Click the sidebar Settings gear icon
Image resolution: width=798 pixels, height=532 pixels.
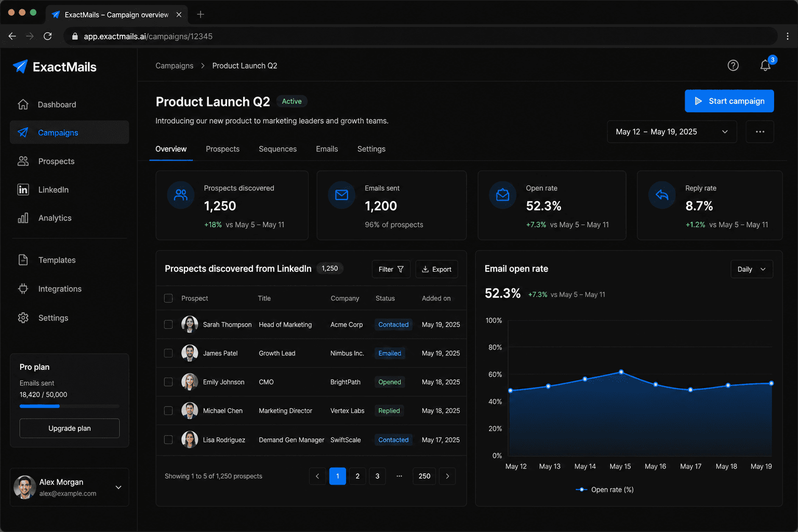(x=23, y=318)
